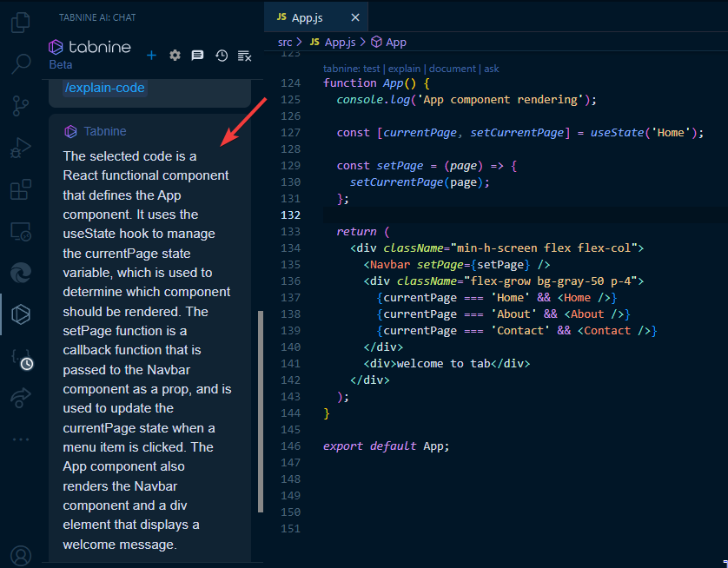This screenshot has height=568, width=728.
Task: Open the share arrow icon in activity bar
Action: 21,398
